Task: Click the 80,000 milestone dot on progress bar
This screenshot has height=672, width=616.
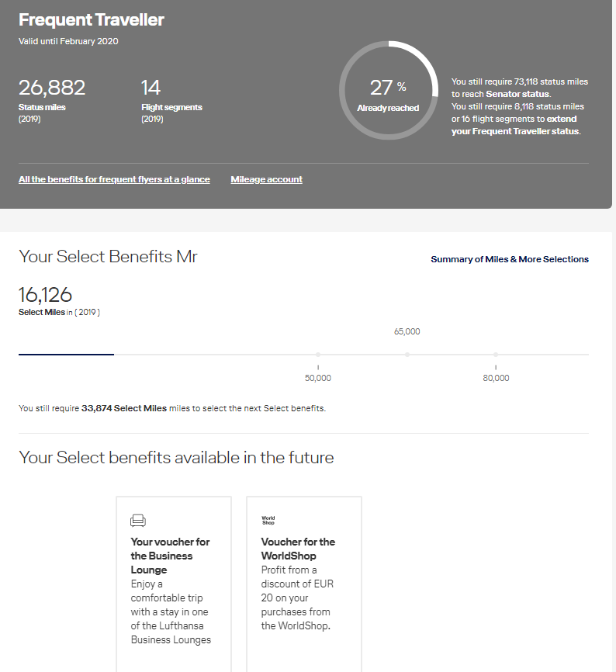Action: [x=496, y=355]
